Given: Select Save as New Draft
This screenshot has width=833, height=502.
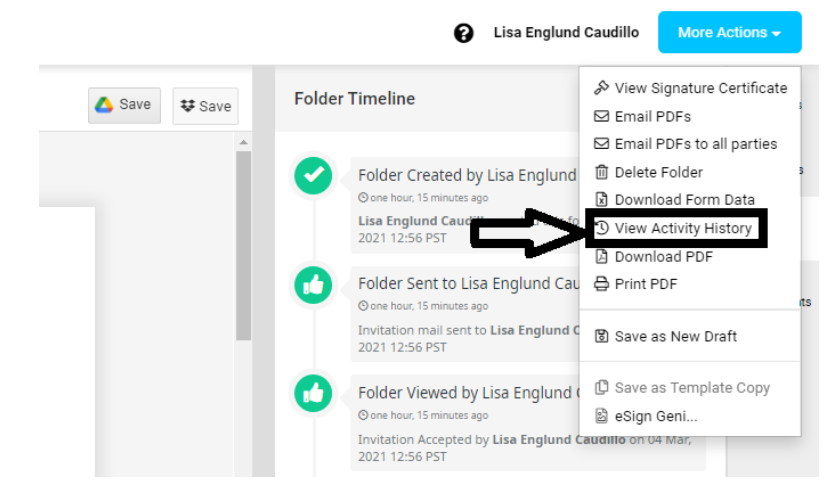Looking at the screenshot, I should click(x=690, y=336).
